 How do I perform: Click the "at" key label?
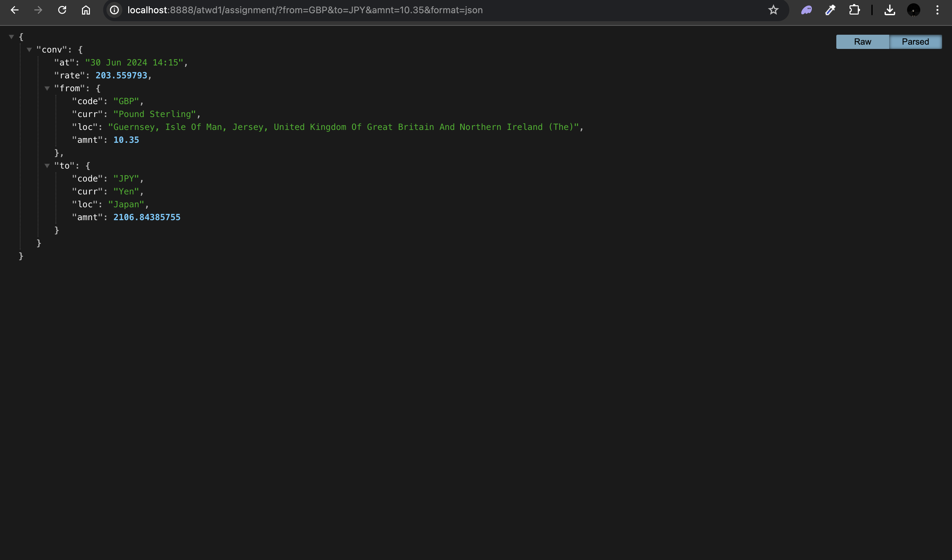(64, 63)
